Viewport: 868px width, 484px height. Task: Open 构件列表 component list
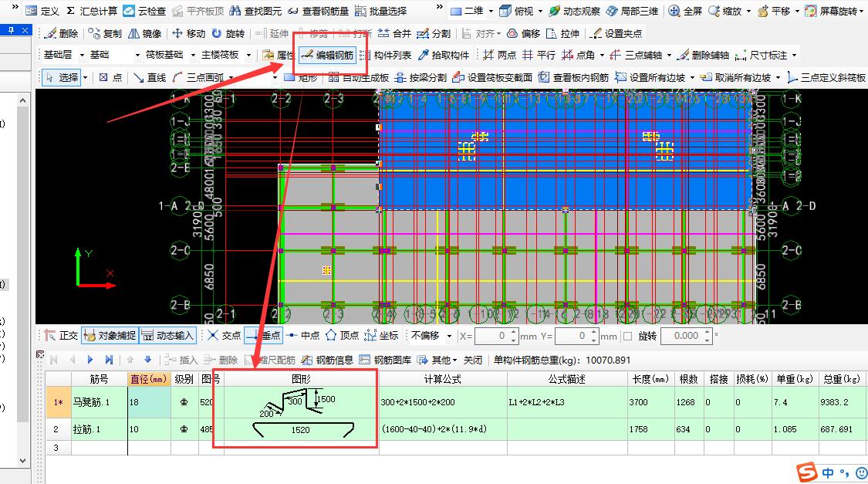385,55
